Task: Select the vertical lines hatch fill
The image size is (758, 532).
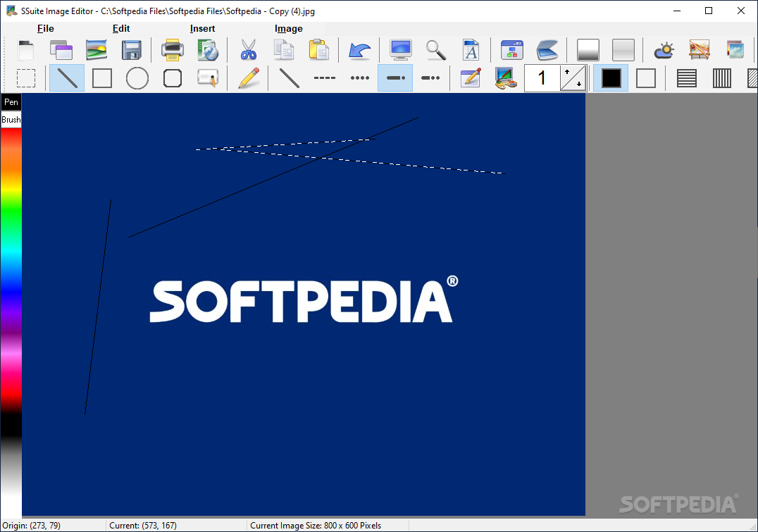Action: coord(722,78)
